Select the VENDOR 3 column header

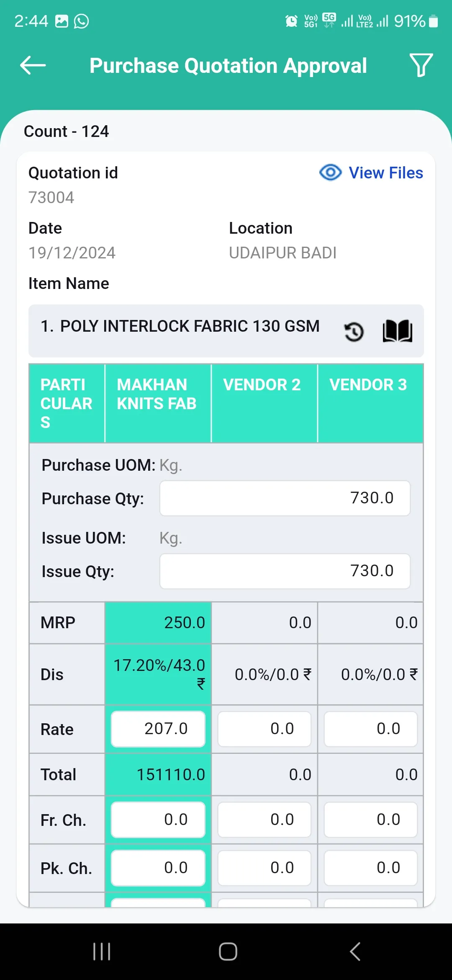point(370,403)
